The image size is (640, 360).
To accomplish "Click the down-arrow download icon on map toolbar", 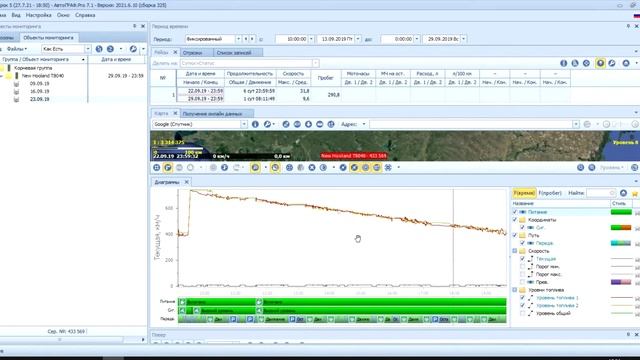I will [308, 124].
